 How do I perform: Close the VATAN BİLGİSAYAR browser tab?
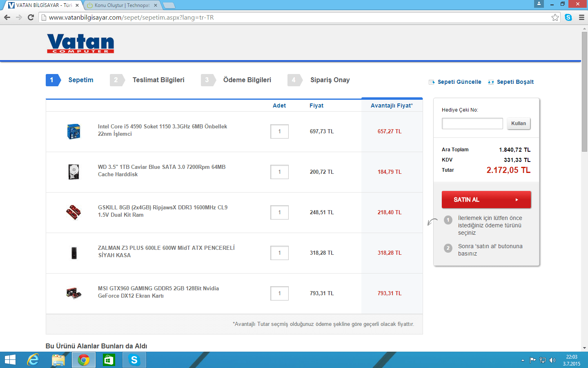click(77, 5)
